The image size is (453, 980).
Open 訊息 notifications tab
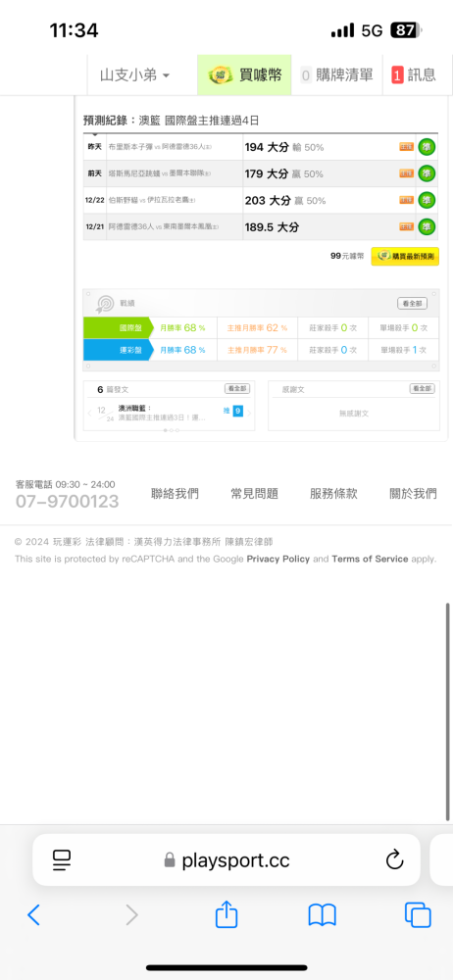(414, 75)
